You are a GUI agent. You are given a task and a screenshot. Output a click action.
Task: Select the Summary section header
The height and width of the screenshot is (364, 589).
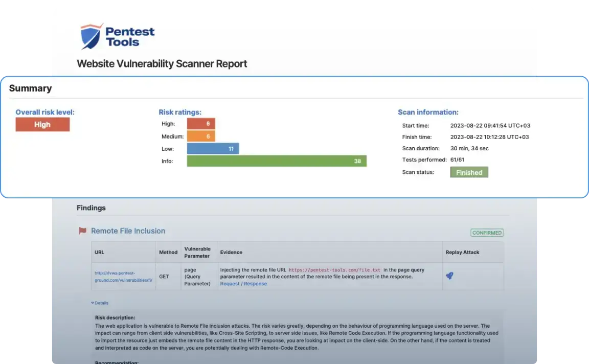(30, 88)
